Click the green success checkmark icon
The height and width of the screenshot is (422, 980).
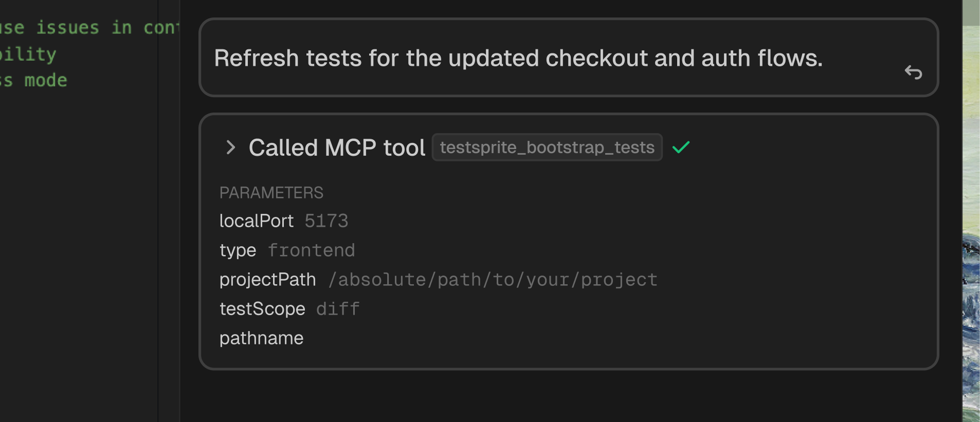[681, 148]
